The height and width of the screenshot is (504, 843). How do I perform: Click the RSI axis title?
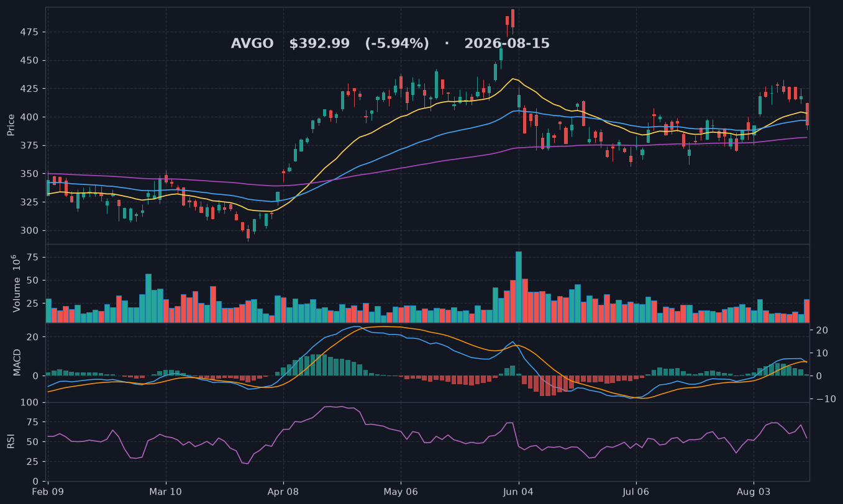coord(11,441)
